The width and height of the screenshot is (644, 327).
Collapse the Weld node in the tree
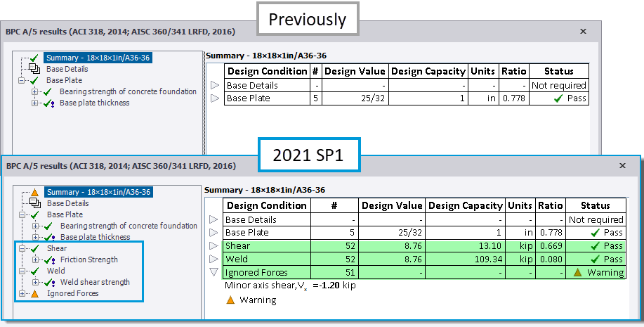22,271
